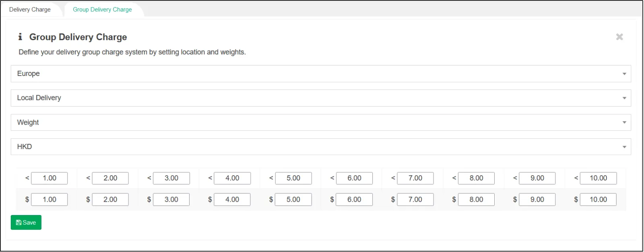The width and height of the screenshot is (644, 252).
Task: Click the weight limit field showing 1.00
Action: point(50,178)
